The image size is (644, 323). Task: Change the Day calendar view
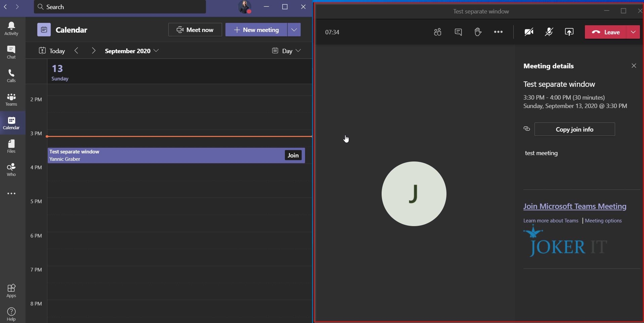287,51
